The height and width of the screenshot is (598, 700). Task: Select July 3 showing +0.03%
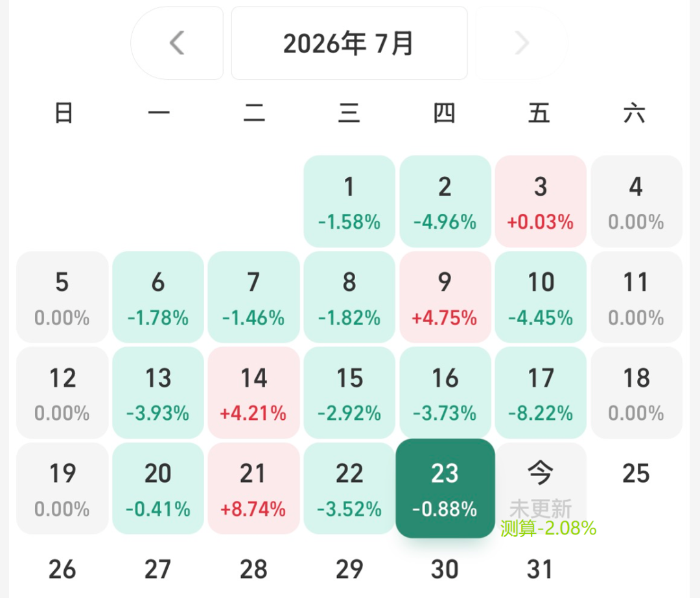541,201
